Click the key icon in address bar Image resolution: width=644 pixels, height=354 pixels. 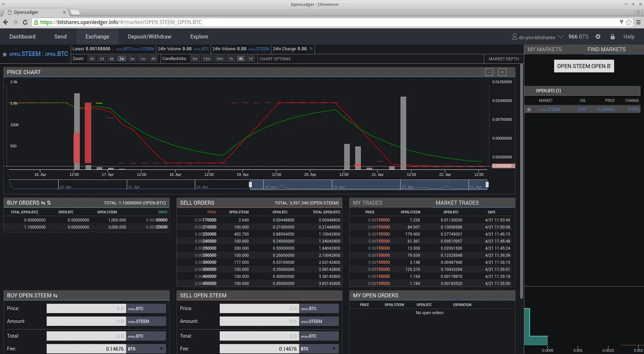click(622, 22)
